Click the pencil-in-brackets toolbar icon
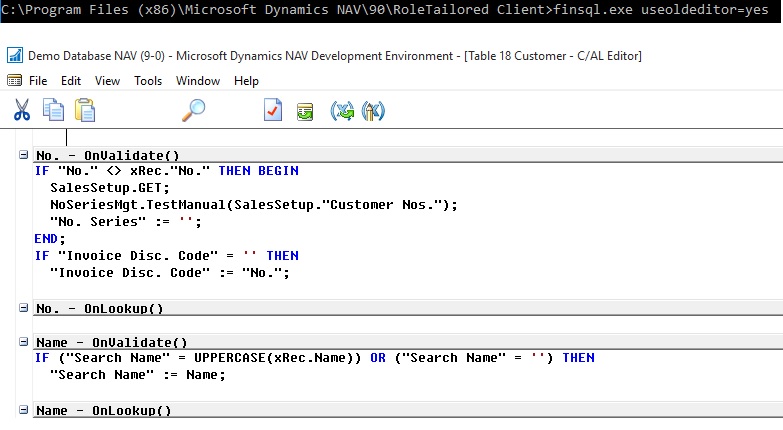Image resolution: width=783 pixels, height=430 pixels. click(x=373, y=110)
